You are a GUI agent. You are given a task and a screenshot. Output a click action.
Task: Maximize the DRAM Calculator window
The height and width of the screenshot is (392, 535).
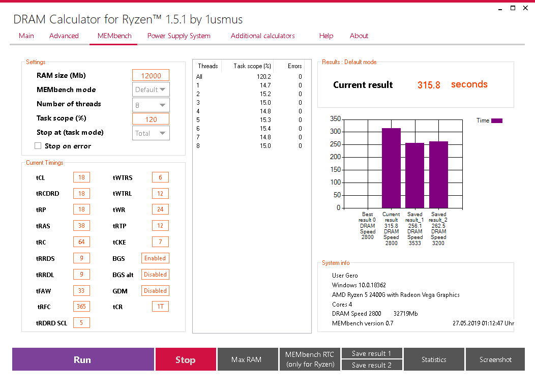pos(513,8)
